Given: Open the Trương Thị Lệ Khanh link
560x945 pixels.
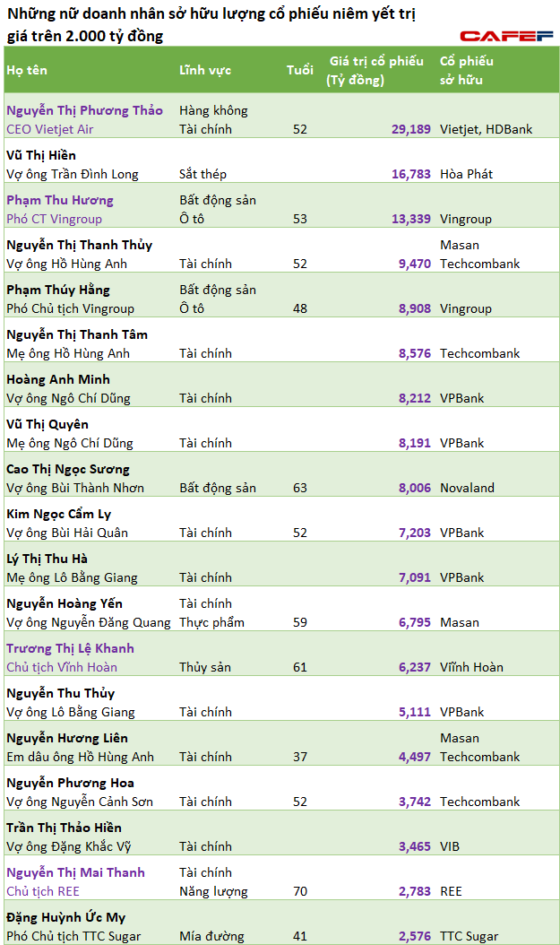Looking at the screenshot, I should pos(70,648).
